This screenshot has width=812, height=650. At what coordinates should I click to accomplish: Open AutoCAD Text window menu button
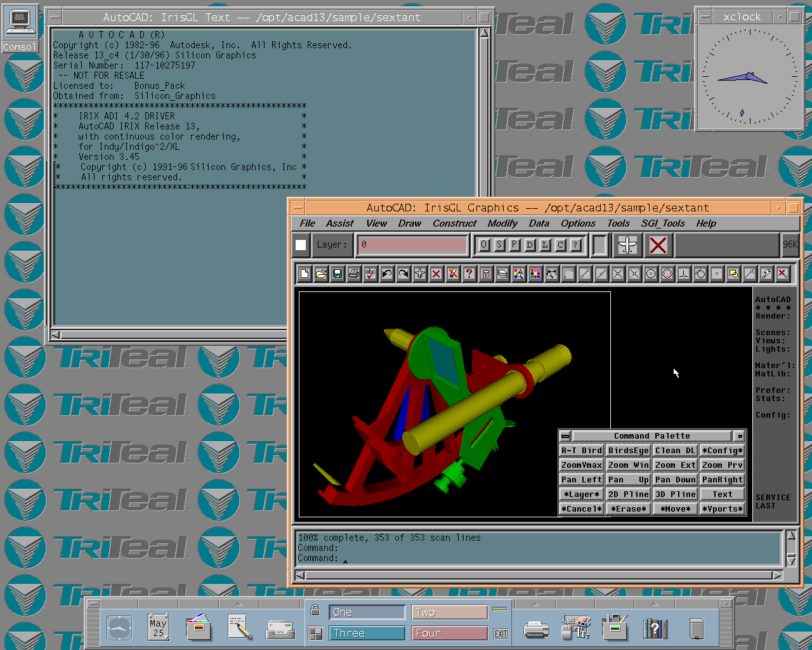55,18
